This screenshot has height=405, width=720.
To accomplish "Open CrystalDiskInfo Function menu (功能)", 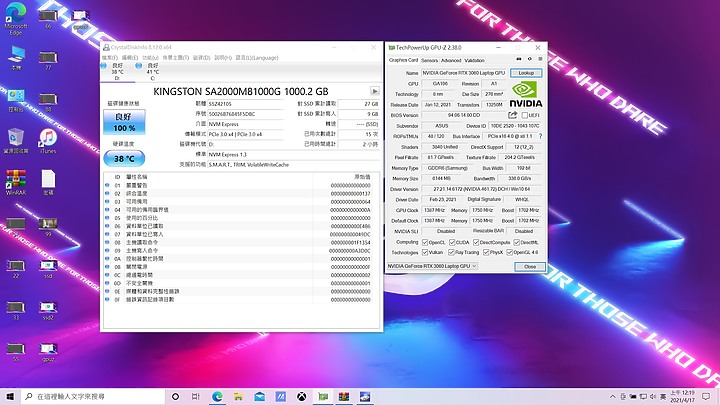I will [150, 58].
